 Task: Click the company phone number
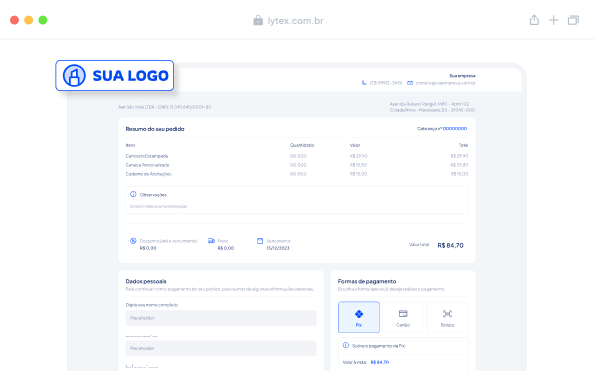coord(386,83)
